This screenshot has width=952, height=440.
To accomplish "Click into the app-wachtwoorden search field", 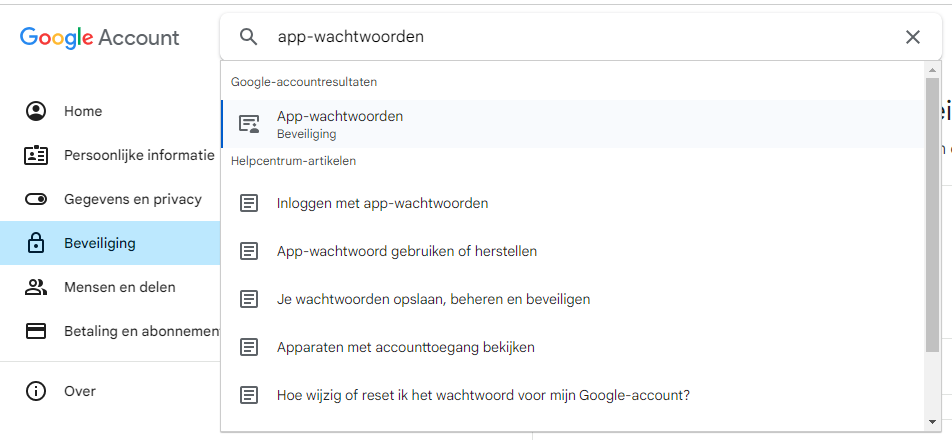I will [x=580, y=37].
